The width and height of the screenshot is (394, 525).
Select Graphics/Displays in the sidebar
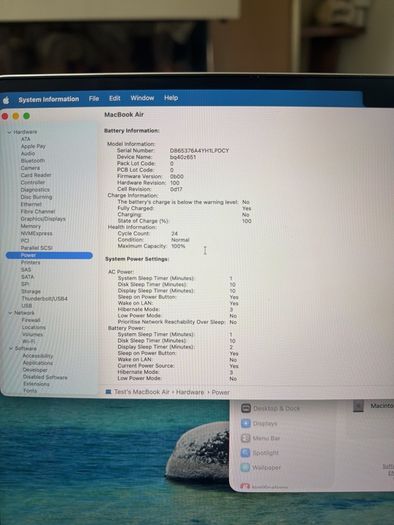(x=43, y=219)
